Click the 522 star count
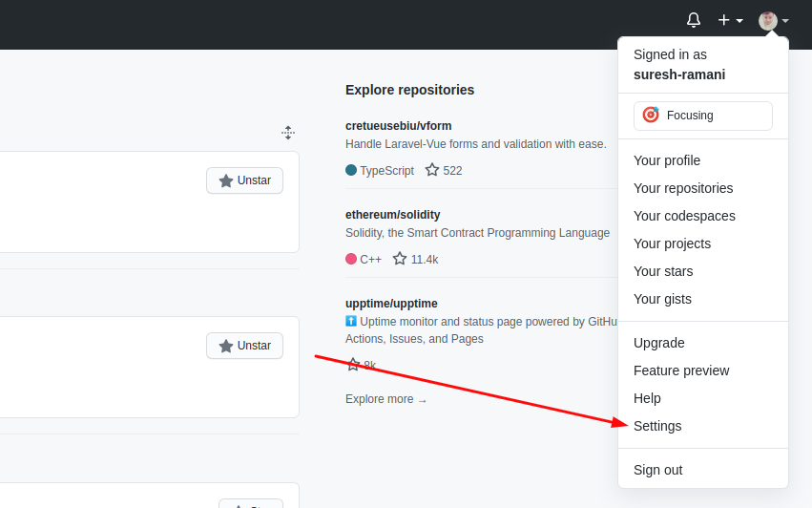Screen dimensions: 812x508 (x=452, y=171)
